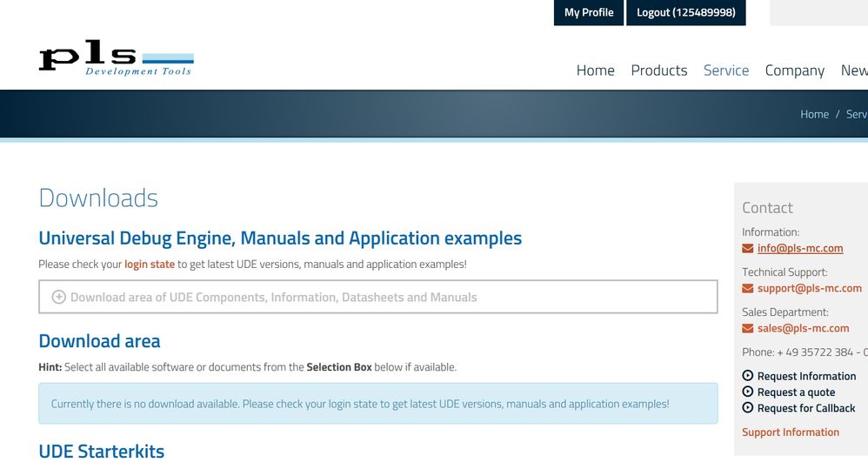
Task: Click the envelope icon beside support@pls-mc.com
Action: (x=747, y=289)
